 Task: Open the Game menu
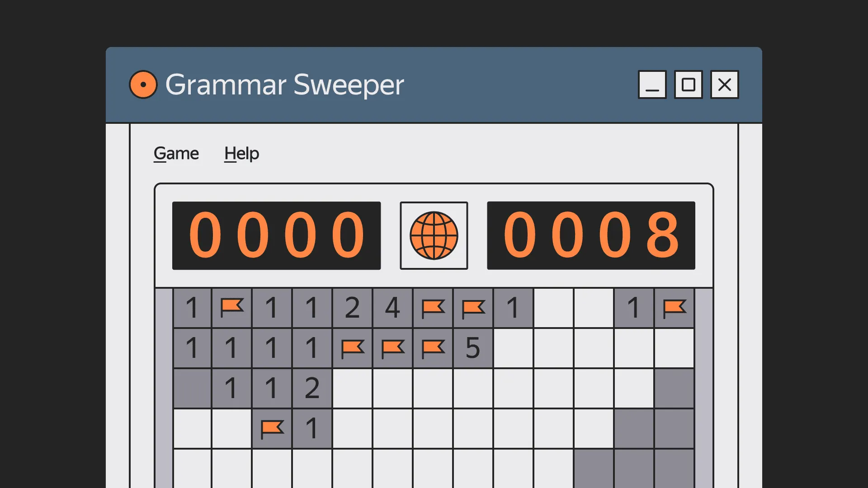coord(176,154)
